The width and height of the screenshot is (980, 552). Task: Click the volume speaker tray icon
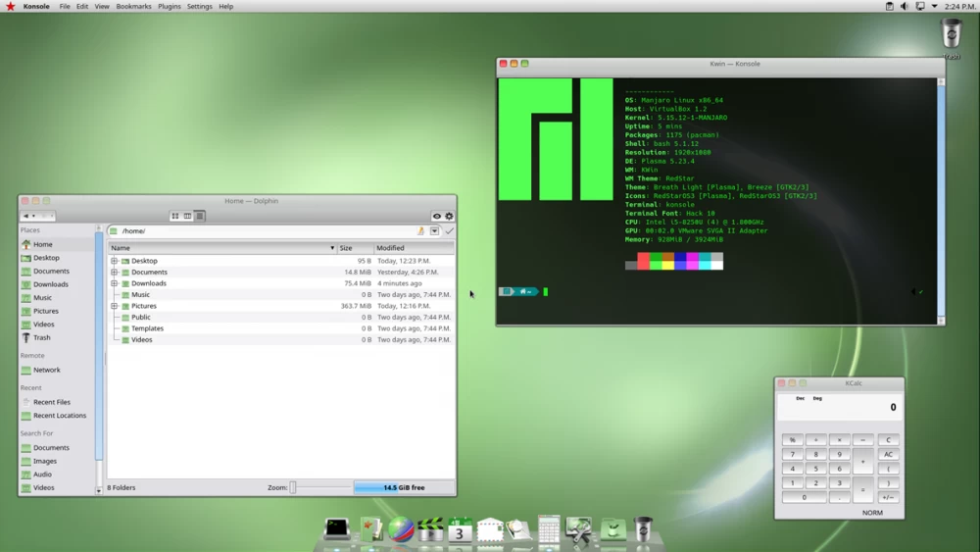coord(905,6)
